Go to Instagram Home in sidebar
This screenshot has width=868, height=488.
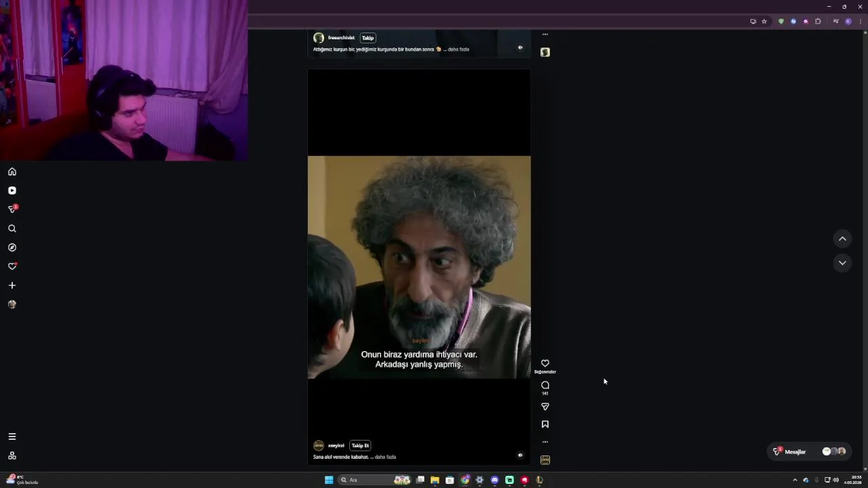coord(12,171)
